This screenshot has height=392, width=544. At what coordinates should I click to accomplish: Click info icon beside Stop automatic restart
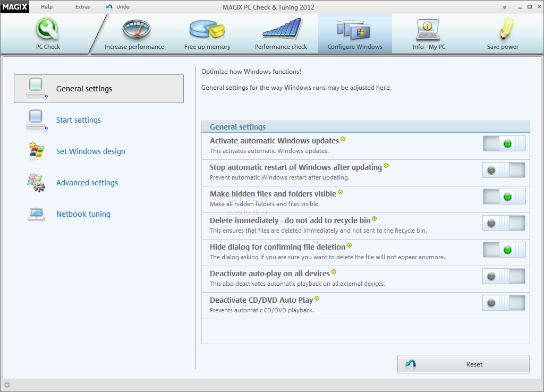pos(386,166)
